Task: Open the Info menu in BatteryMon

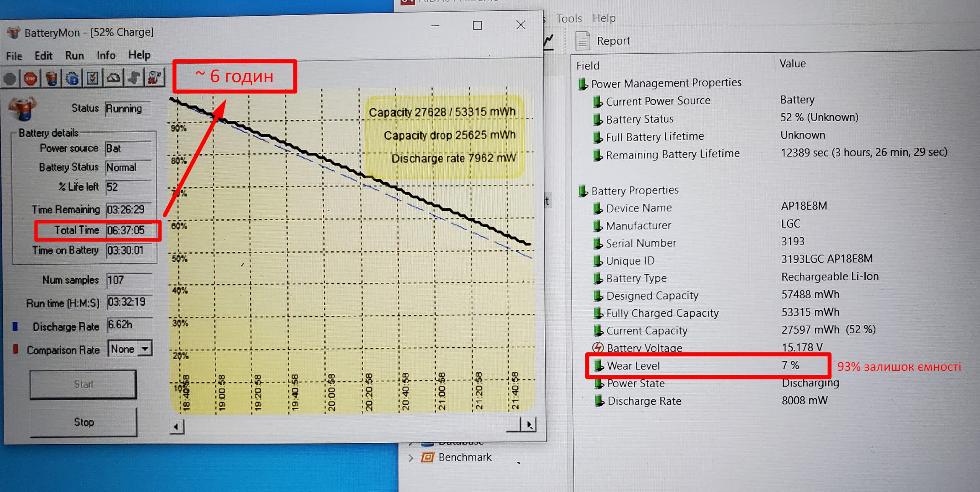Action: [106, 55]
